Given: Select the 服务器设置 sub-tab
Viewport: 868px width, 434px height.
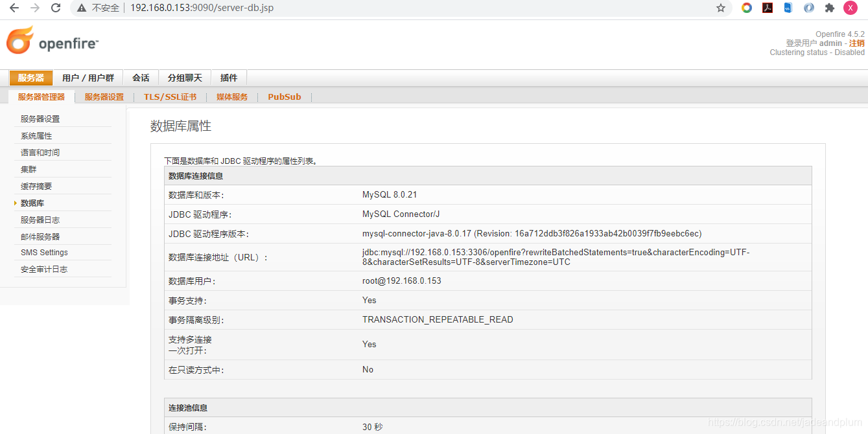Looking at the screenshot, I should [x=104, y=97].
